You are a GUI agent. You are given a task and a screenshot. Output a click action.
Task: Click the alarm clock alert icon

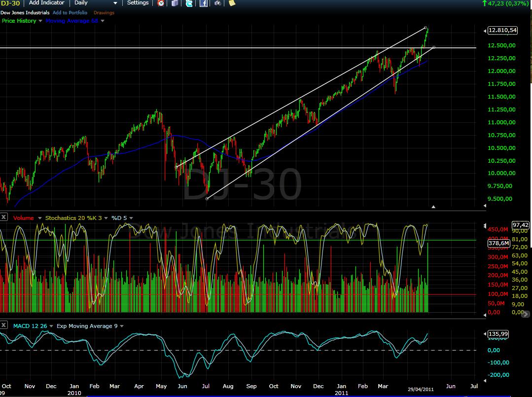(x=161, y=3)
